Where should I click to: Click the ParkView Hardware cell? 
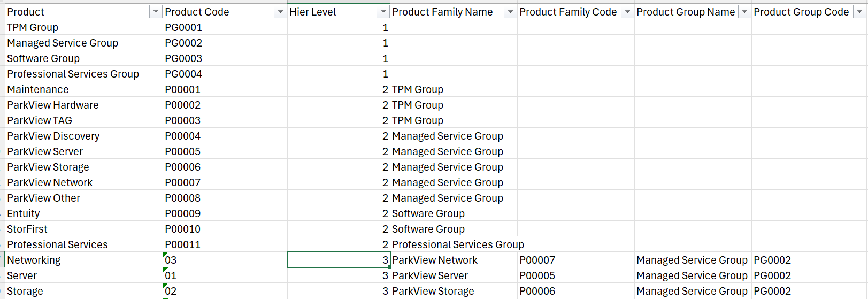click(84, 105)
